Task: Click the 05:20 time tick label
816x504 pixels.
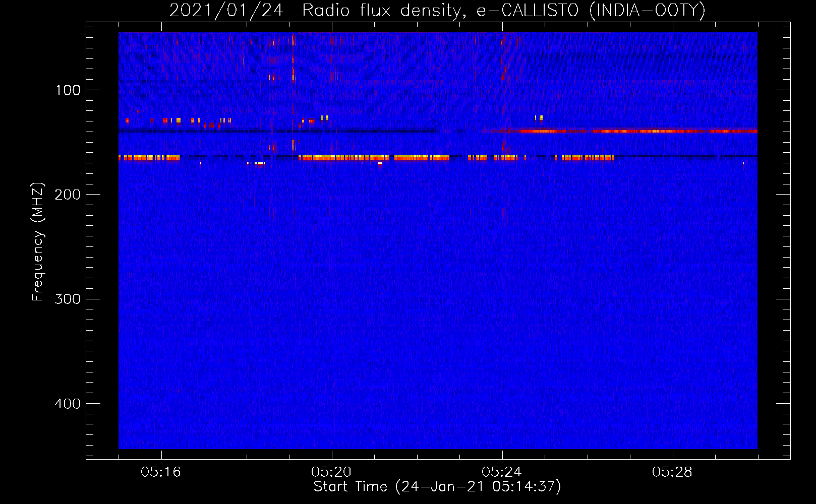Action: [331, 472]
